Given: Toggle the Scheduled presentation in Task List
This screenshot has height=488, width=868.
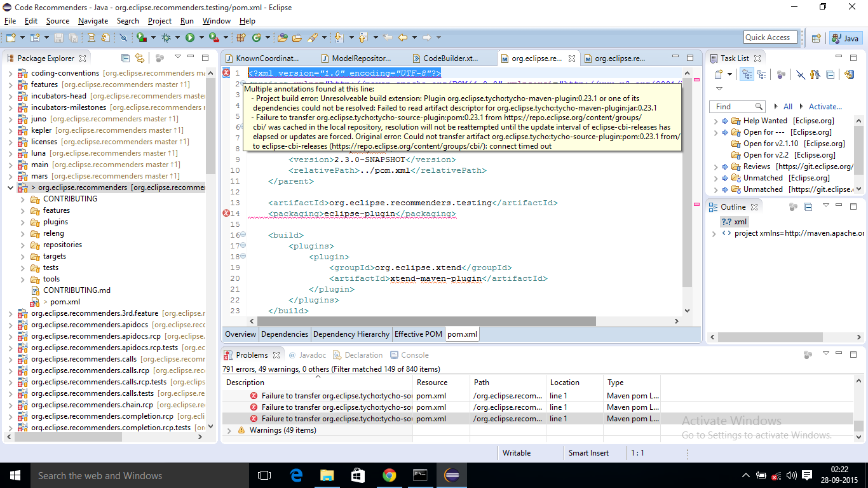Looking at the screenshot, I should (x=761, y=74).
